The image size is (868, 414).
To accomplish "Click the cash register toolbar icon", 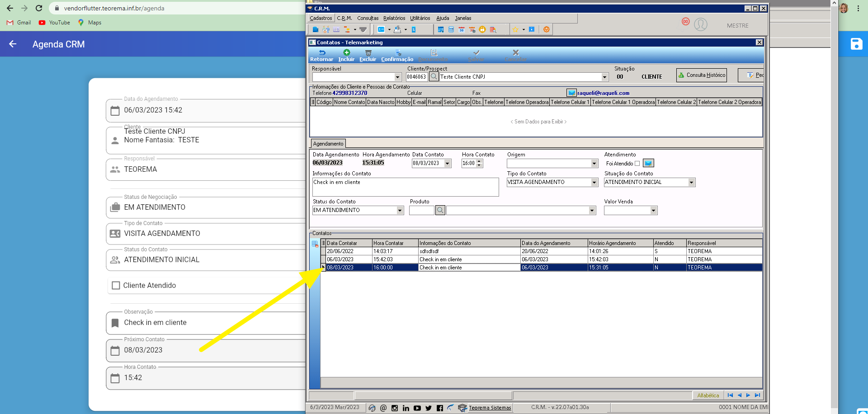I will pos(397,29).
